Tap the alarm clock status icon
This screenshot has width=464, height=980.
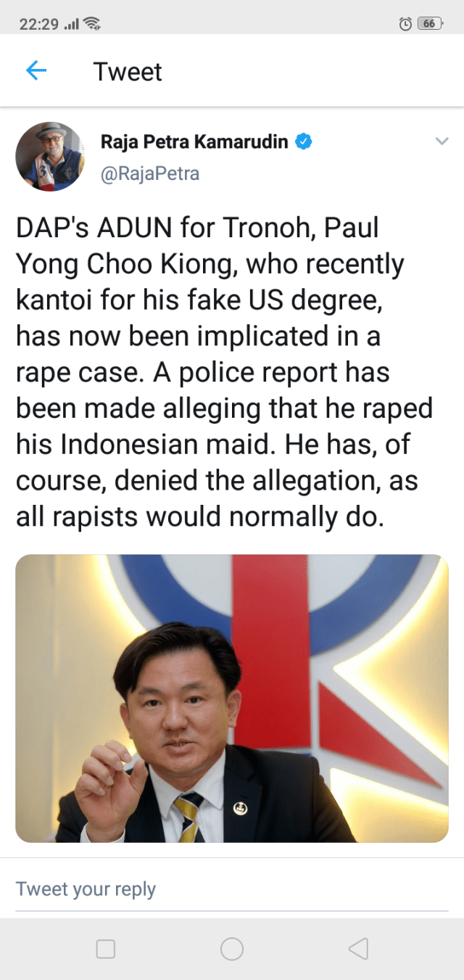405,23
